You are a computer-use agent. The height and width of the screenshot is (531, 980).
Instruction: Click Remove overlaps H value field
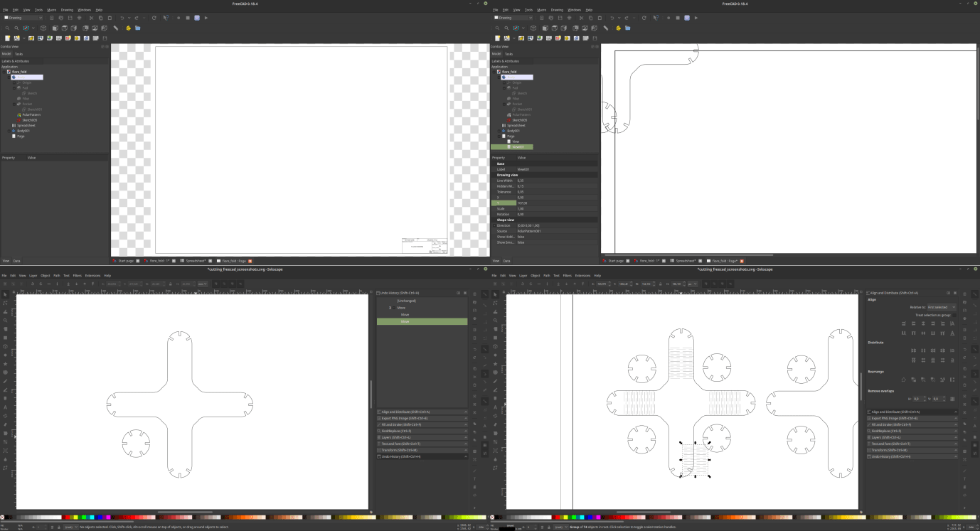point(920,399)
